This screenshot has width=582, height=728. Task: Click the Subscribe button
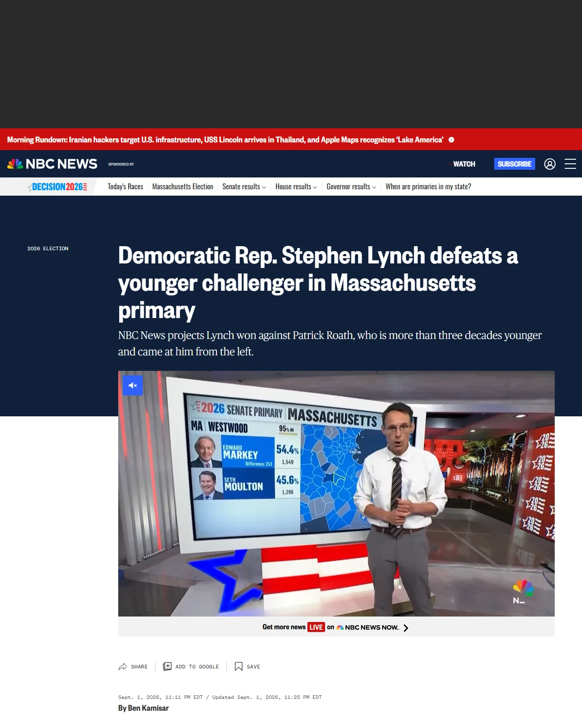[515, 164]
